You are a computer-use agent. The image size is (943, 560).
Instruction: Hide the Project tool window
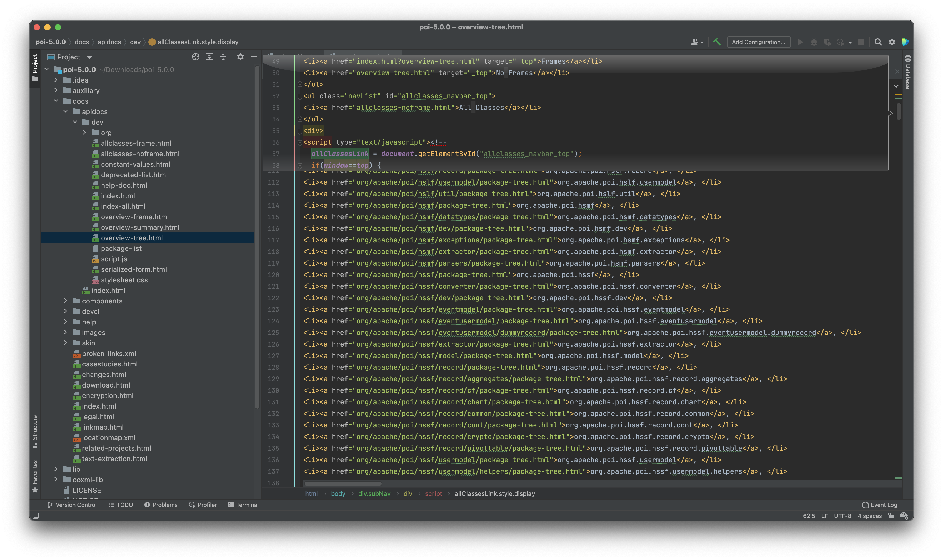(254, 57)
